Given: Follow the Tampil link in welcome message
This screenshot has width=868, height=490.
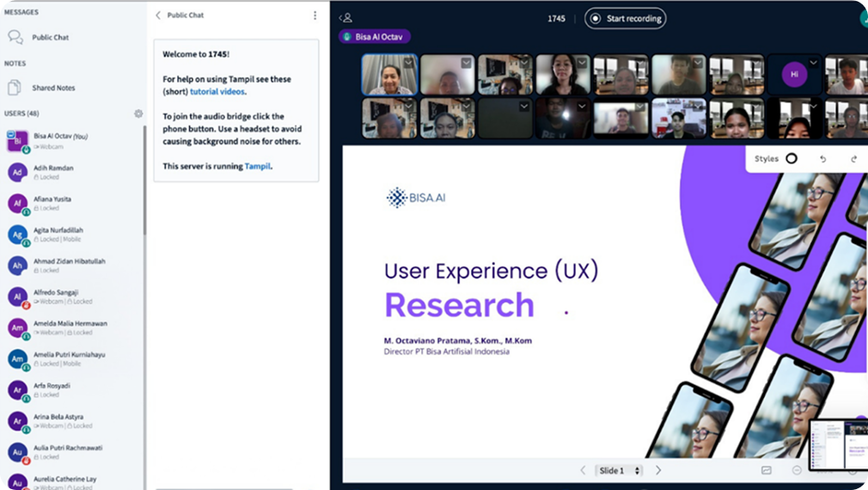Looking at the screenshot, I should [257, 166].
